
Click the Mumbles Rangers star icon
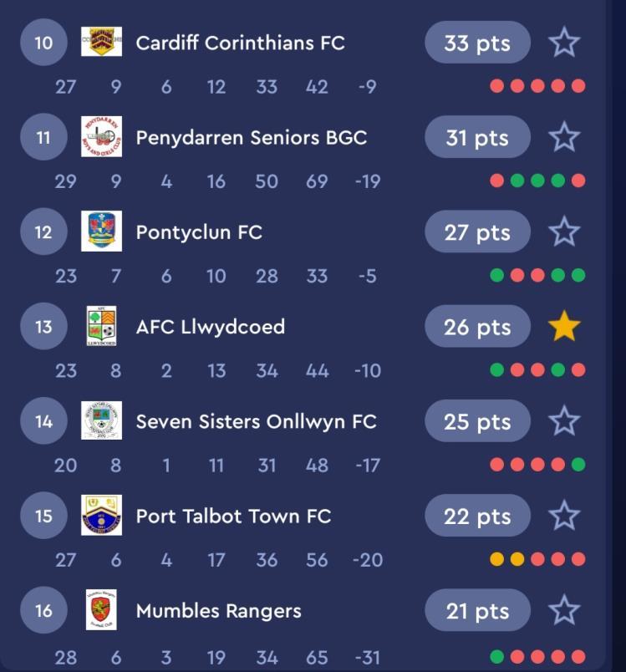(x=564, y=611)
